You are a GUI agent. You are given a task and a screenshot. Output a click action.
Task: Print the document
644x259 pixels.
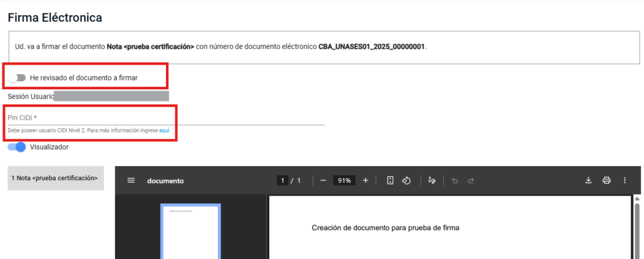[606, 181]
